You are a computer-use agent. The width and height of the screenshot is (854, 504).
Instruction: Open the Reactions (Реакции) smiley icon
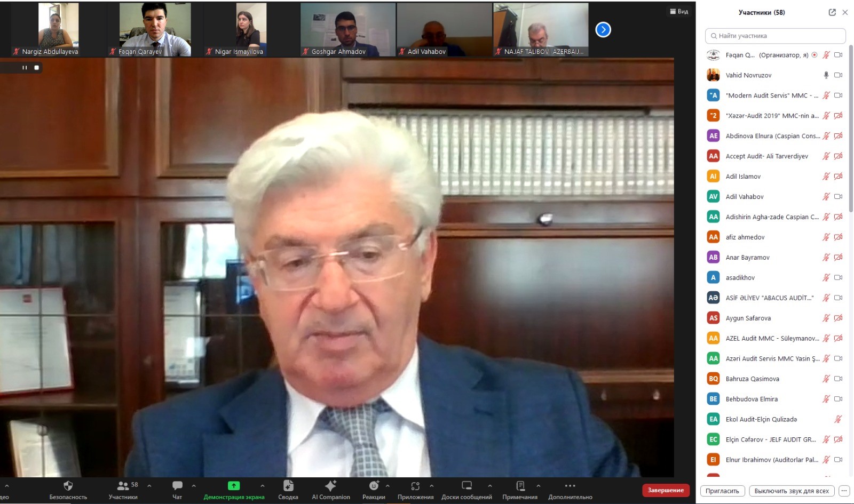coord(374,486)
